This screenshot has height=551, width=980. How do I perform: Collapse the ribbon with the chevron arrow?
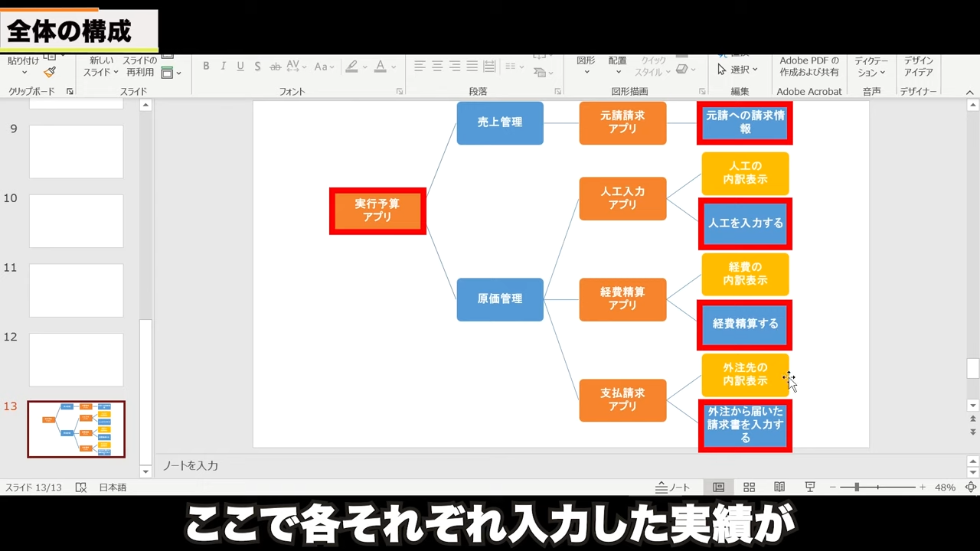pyautogui.click(x=970, y=93)
